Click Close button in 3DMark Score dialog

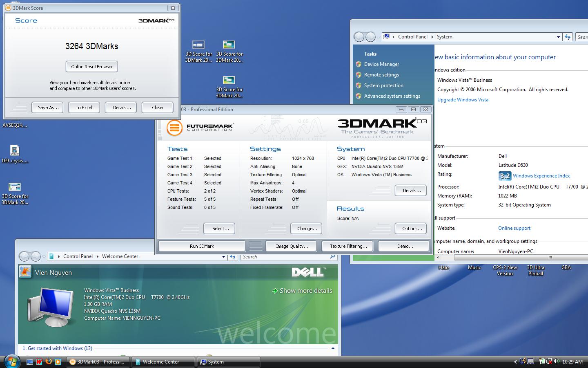tap(157, 108)
